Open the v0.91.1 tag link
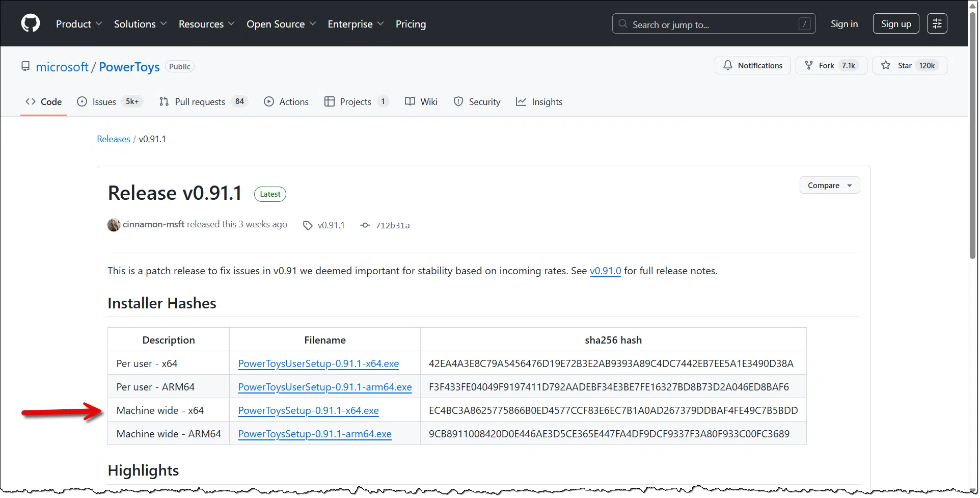980x498 pixels. [331, 225]
